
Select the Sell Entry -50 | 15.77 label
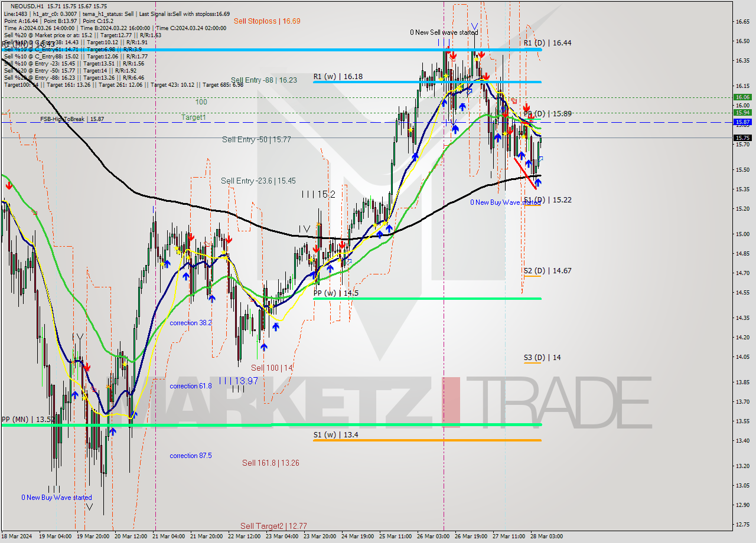pyautogui.click(x=256, y=140)
